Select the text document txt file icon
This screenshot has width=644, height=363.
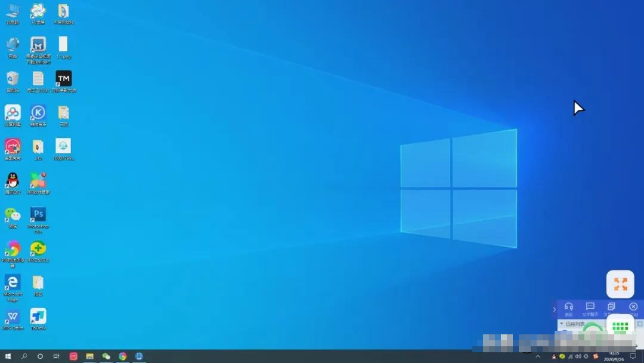[38, 81]
